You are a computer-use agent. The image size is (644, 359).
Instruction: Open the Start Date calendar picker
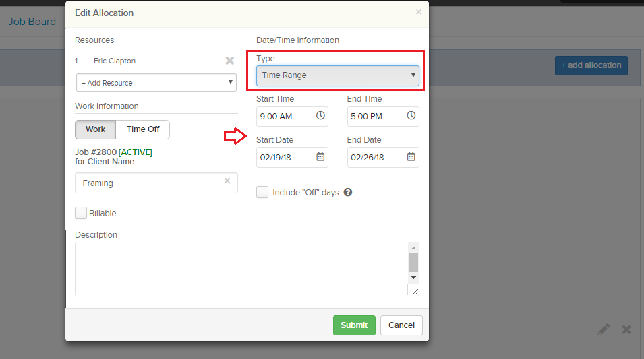click(x=320, y=157)
